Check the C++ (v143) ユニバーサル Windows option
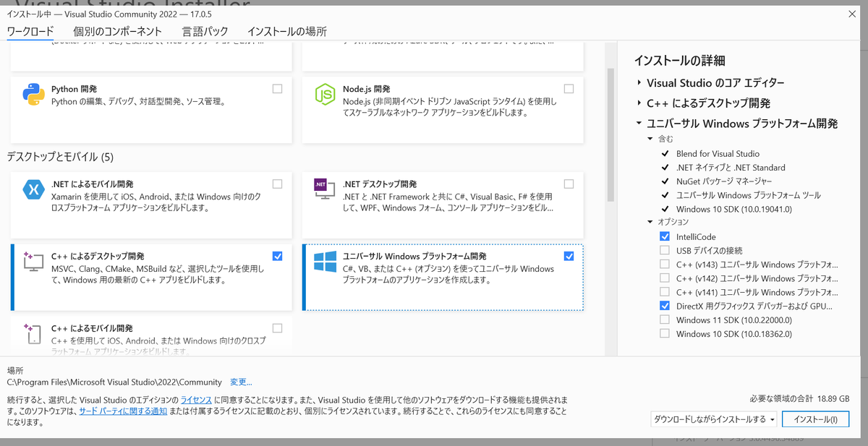Viewport: 868px width, 446px height. (x=665, y=265)
